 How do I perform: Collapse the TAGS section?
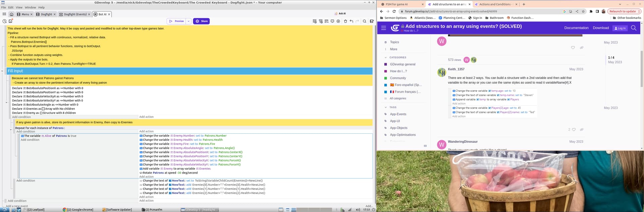[386, 107]
